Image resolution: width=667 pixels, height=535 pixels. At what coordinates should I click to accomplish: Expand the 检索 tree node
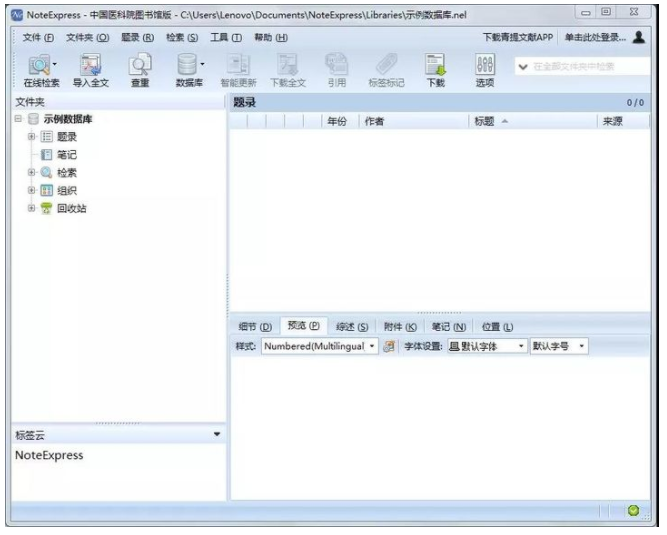pos(31,172)
